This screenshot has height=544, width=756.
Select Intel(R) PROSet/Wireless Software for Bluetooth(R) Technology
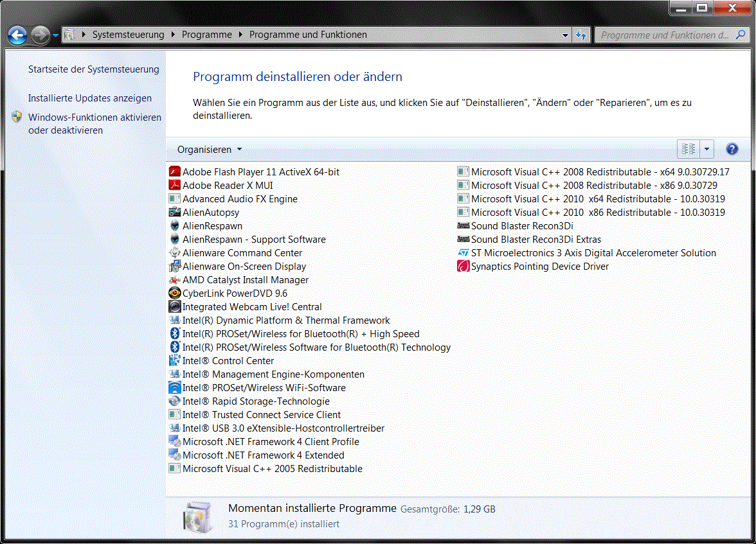pos(310,347)
